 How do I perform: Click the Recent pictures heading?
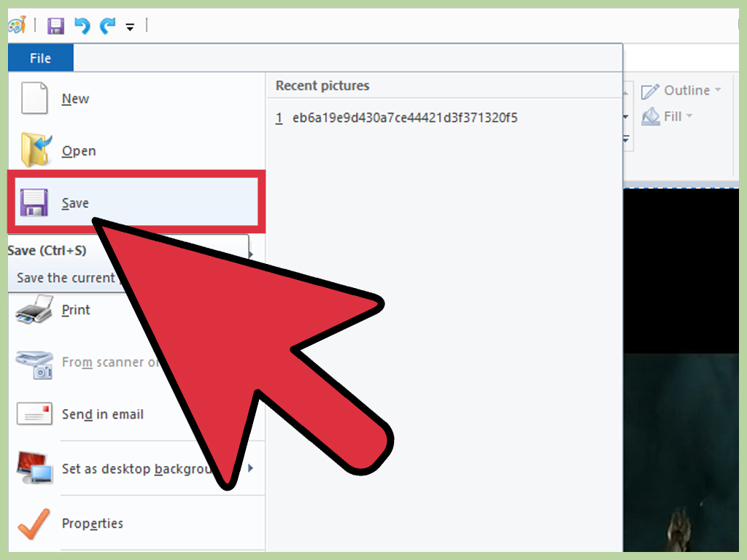pyautogui.click(x=322, y=86)
